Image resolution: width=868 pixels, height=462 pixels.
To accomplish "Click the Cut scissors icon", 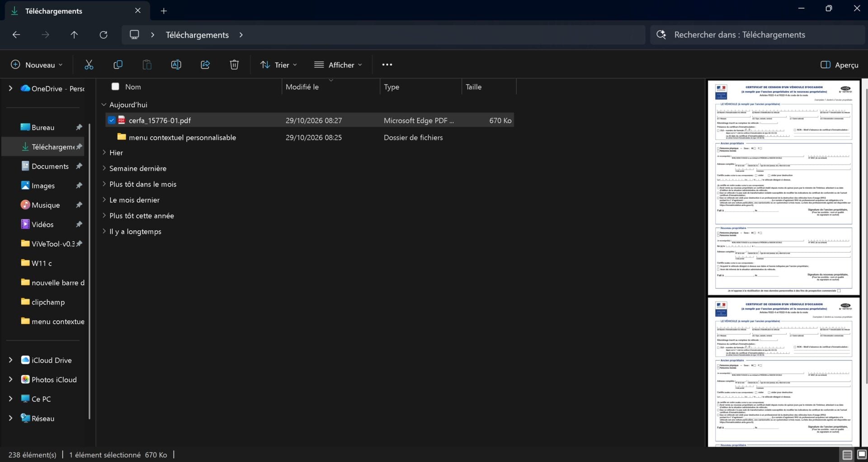I will point(89,65).
